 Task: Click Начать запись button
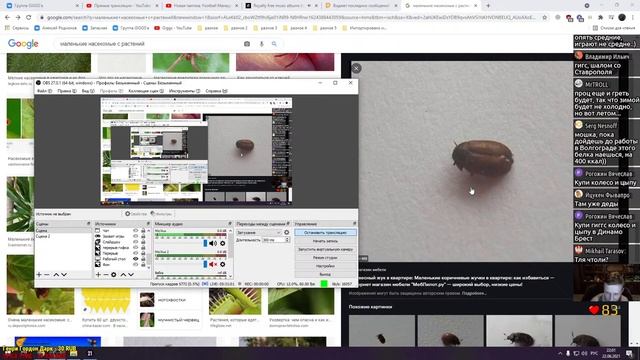point(325,241)
